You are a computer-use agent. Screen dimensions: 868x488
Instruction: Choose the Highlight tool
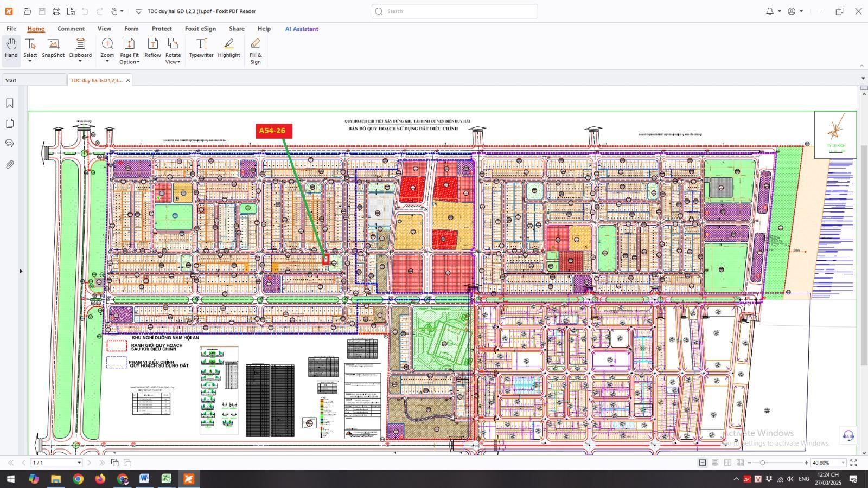pyautogui.click(x=229, y=44)
